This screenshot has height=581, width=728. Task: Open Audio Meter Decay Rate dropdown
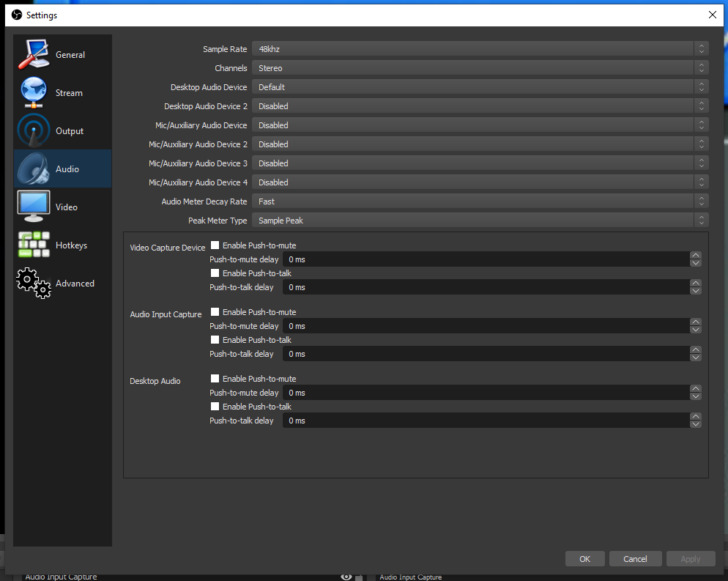[480, 201]
